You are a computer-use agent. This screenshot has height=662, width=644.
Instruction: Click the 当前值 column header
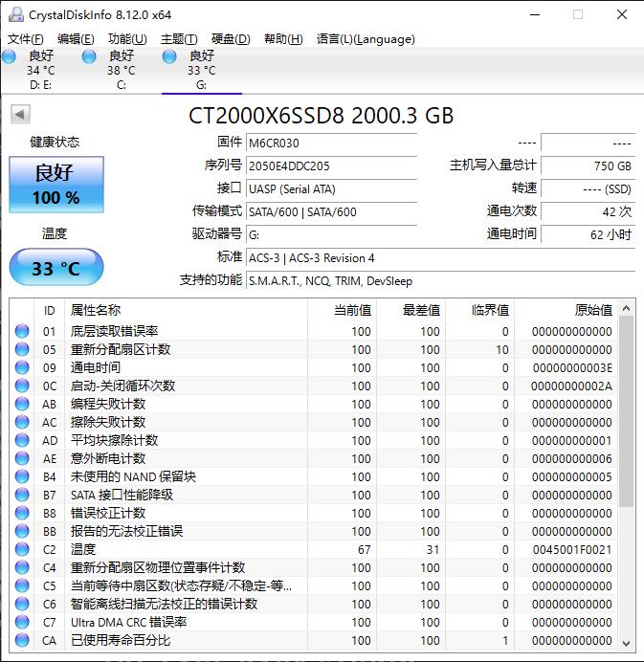pyautogui.click(x=342, y=310)
